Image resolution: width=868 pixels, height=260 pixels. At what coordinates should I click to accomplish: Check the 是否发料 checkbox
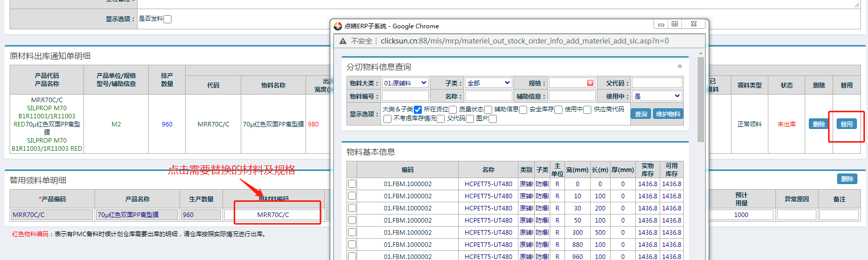tap(167, 19)
